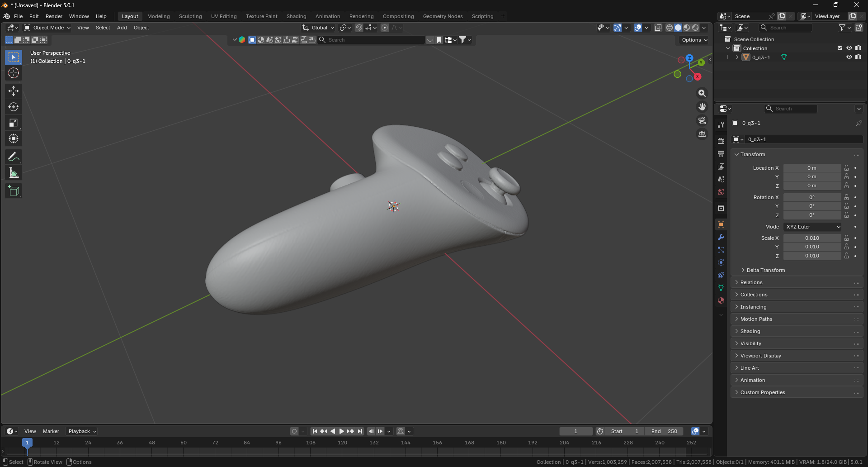
Task: Open the World properties tab
Action: tap(721, 191)
